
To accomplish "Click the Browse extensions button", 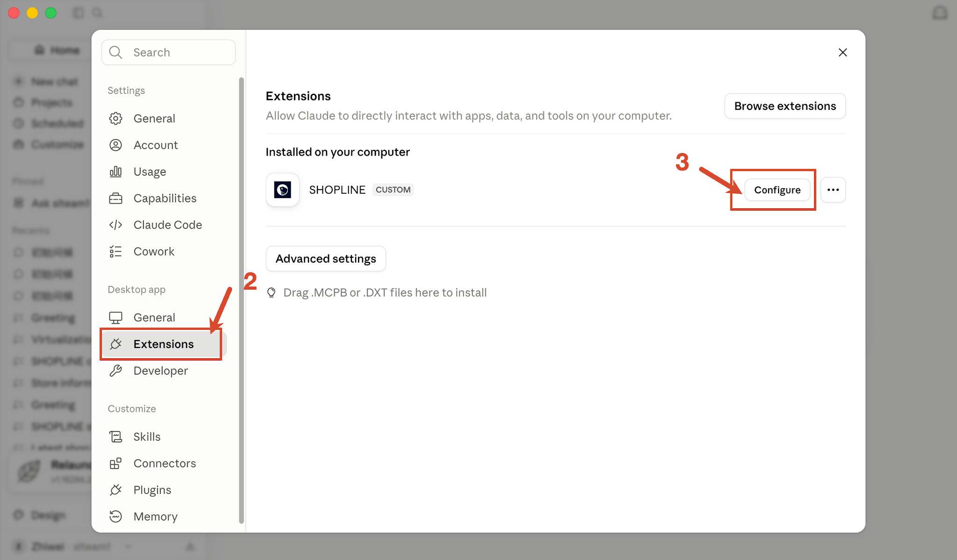I will pyautogui.click(x=785, y=106).
